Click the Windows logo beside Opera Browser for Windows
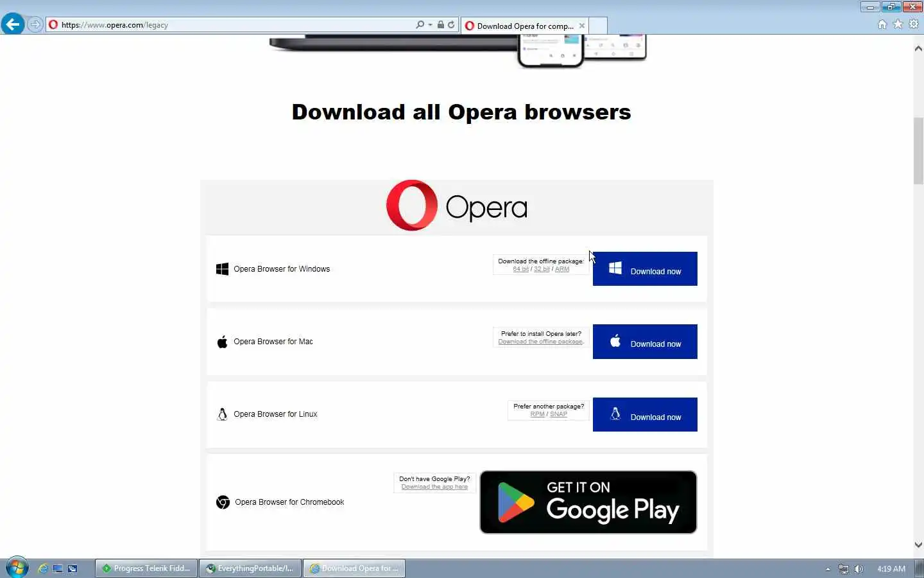Viewport: 924px width, 578px height. pos(222,269)
